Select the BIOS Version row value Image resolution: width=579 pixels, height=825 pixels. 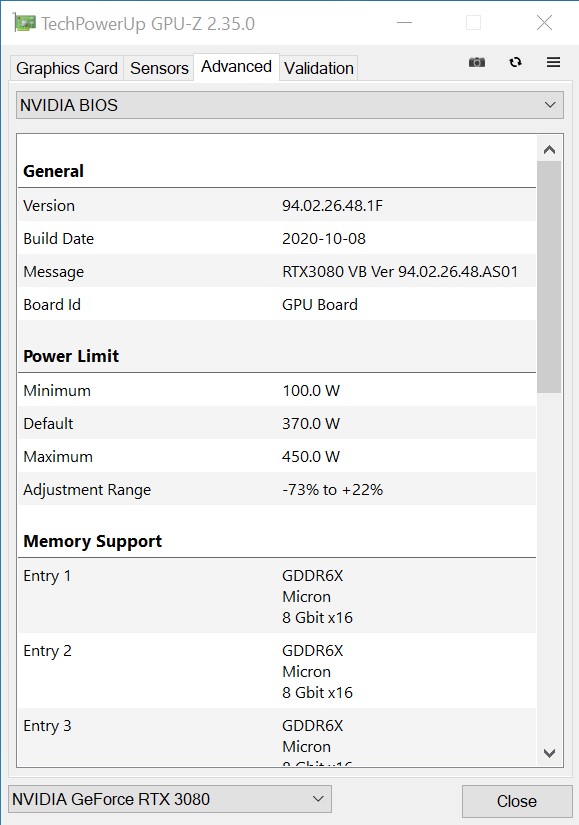point(332,206)
